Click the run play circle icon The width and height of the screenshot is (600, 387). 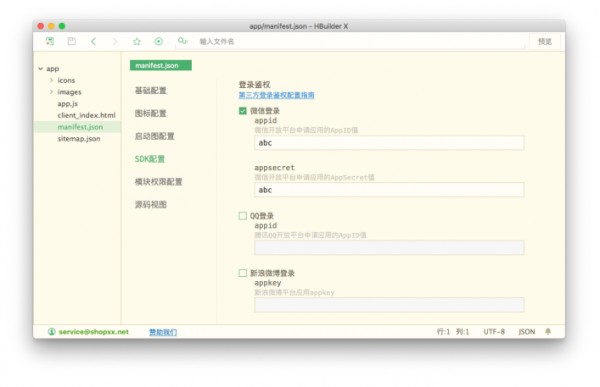tap(158, 41)
